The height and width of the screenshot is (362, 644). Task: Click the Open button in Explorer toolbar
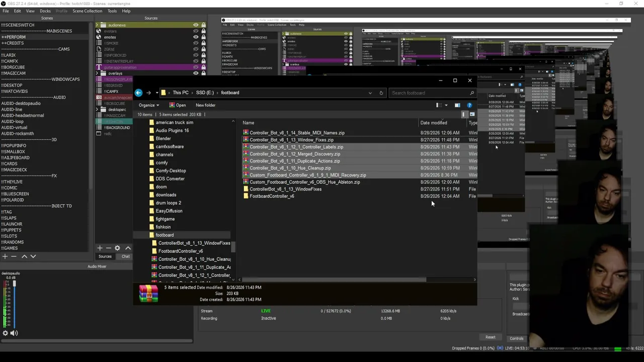coord(178,105)
